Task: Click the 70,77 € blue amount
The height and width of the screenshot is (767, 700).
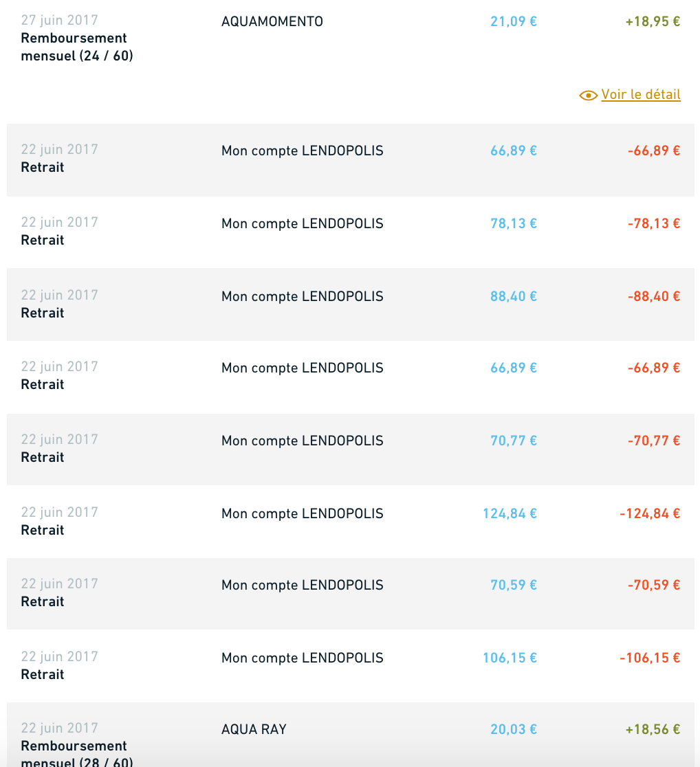Action: [x=514, y=441]
